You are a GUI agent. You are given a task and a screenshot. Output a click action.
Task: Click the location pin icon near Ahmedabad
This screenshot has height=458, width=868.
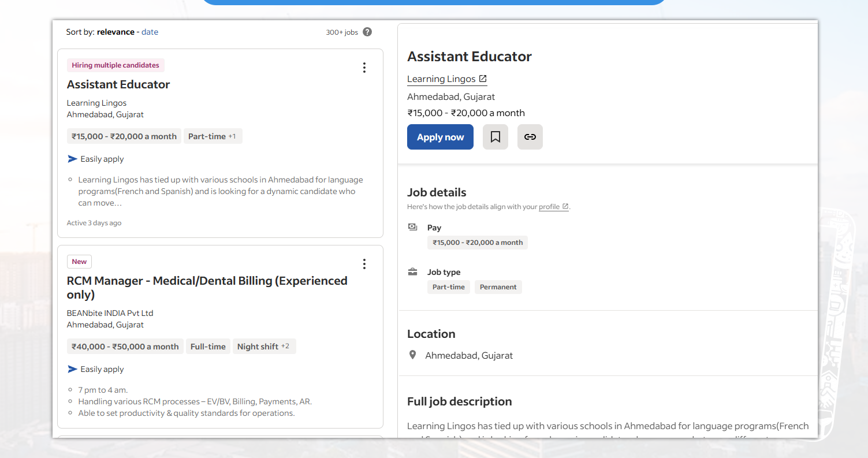click(412, 355)
